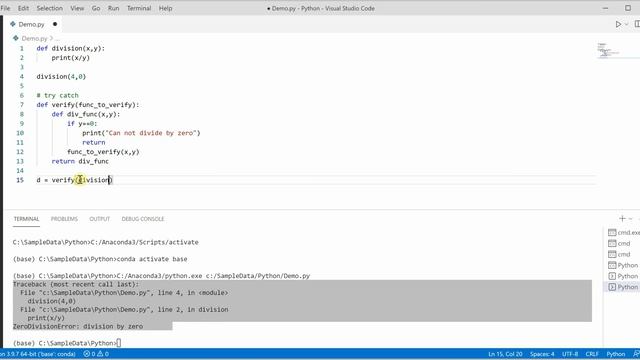Viewport: 640px width, 360px height.
Task: Create new terminal with plus icon
Action: tap(622, 219)
